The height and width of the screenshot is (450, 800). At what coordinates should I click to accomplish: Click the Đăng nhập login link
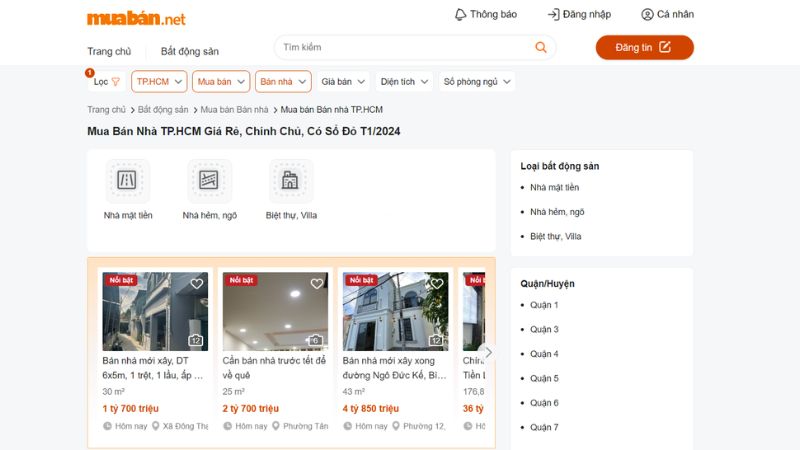579,14
